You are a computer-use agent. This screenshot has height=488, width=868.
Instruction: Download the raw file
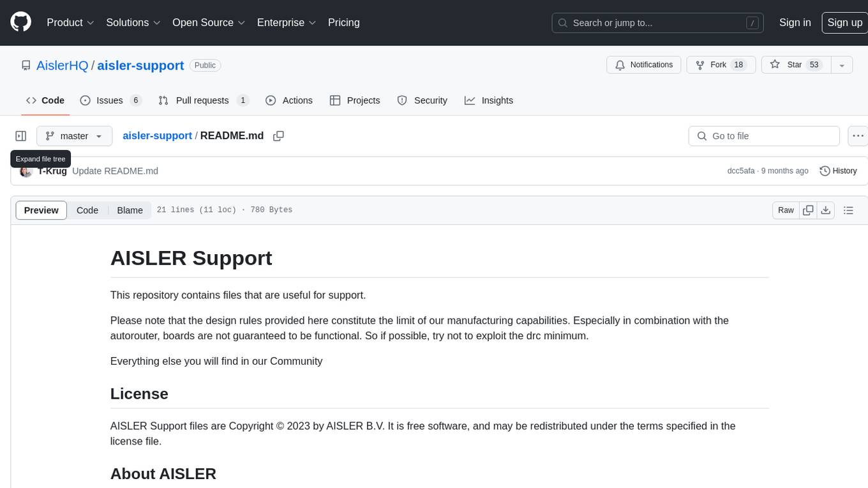[x=826, y=210]
